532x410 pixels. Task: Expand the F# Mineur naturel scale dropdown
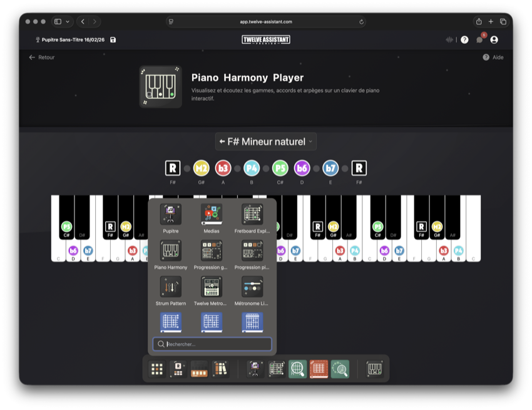coord(266,141)
